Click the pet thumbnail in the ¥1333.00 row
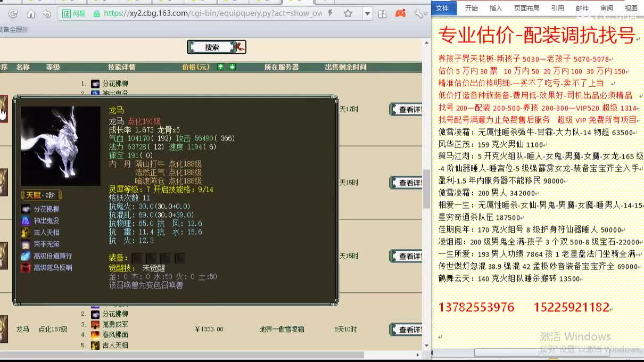644x362 pixels. tap(4, 329)
